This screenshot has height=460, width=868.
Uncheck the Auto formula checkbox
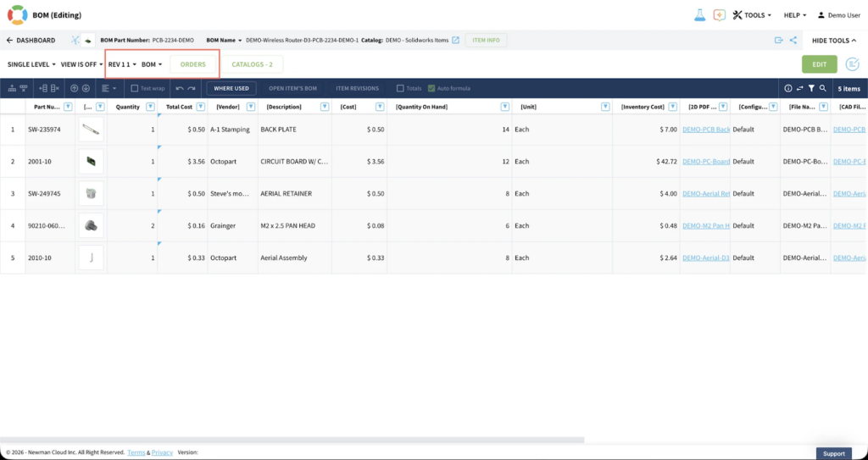(431, 88)
